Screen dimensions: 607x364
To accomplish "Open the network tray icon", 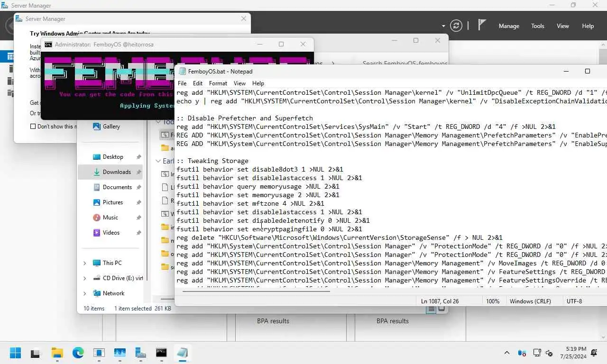I will pyautogui.click(x=537, y=353).
